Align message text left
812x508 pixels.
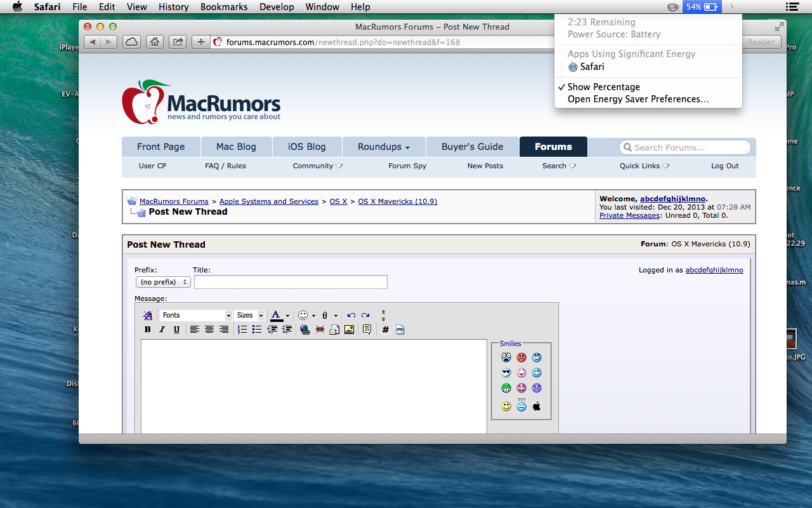click(195, 330)
